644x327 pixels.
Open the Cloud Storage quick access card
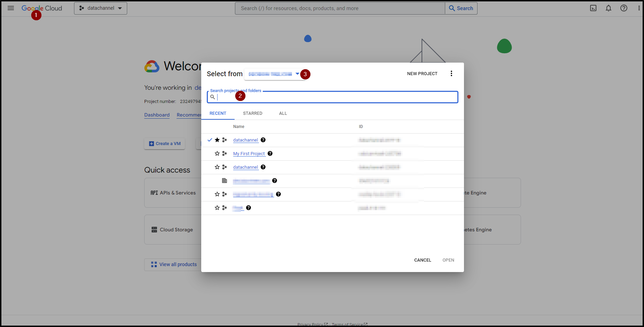click(173, 230)
